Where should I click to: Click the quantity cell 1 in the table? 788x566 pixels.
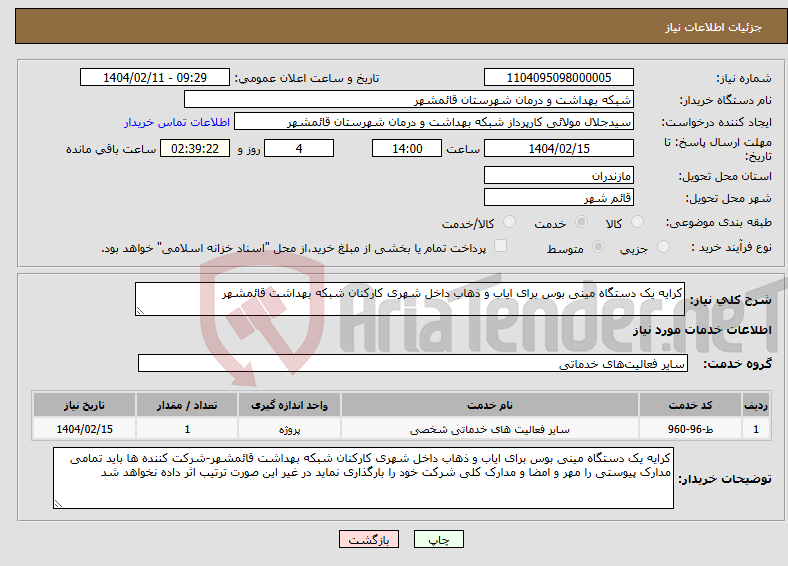[187, 429]
